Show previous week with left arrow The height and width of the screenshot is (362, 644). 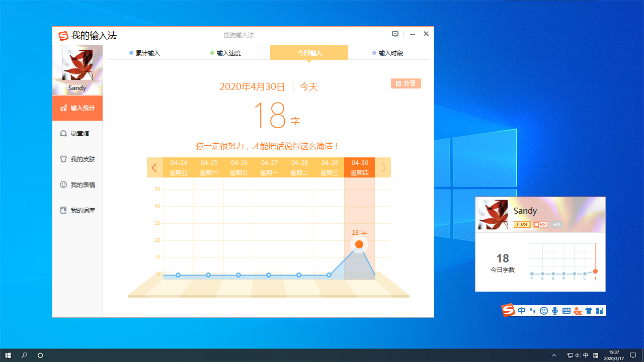pos(154,168)
